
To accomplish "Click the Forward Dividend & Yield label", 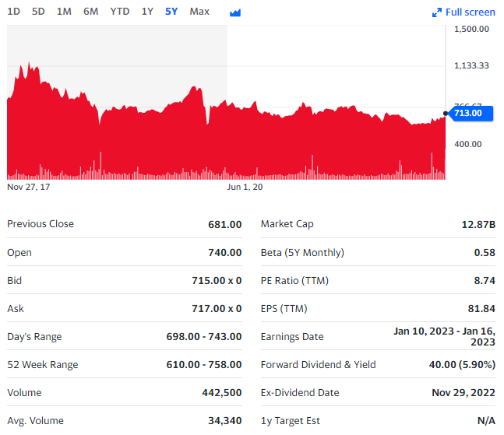I will (x=319, y=365).
